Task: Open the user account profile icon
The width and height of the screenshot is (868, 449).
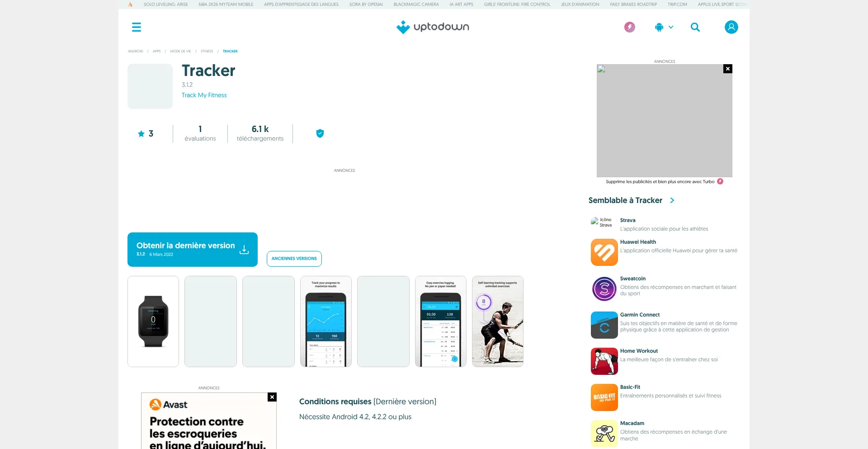Action: click(x=731, y=27)
